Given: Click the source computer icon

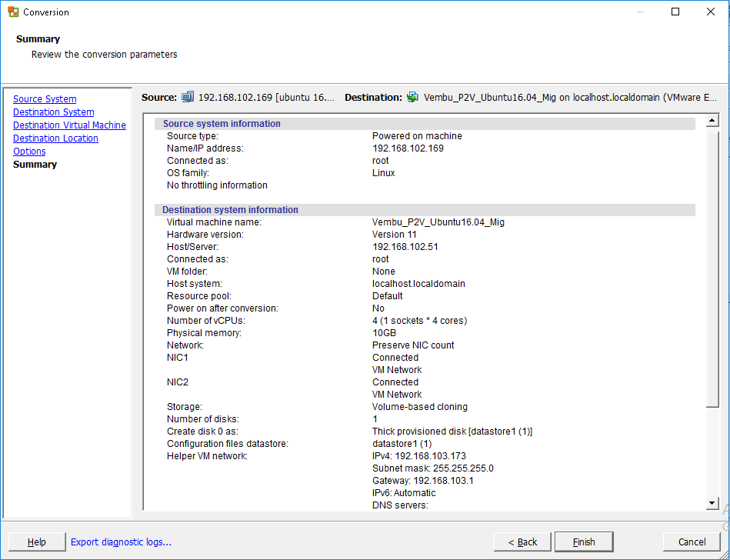Looking at the screenshot, I should [x=188, y=97].
